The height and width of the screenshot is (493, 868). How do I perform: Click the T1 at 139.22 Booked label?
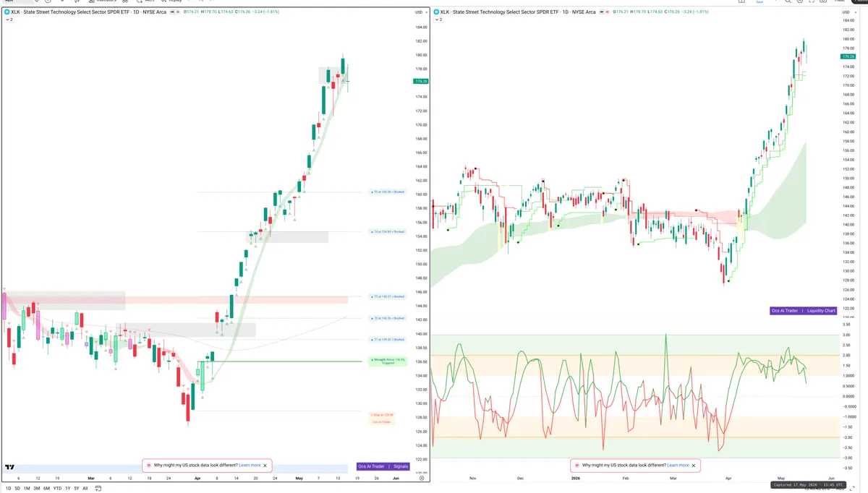(x=388, y=340)
